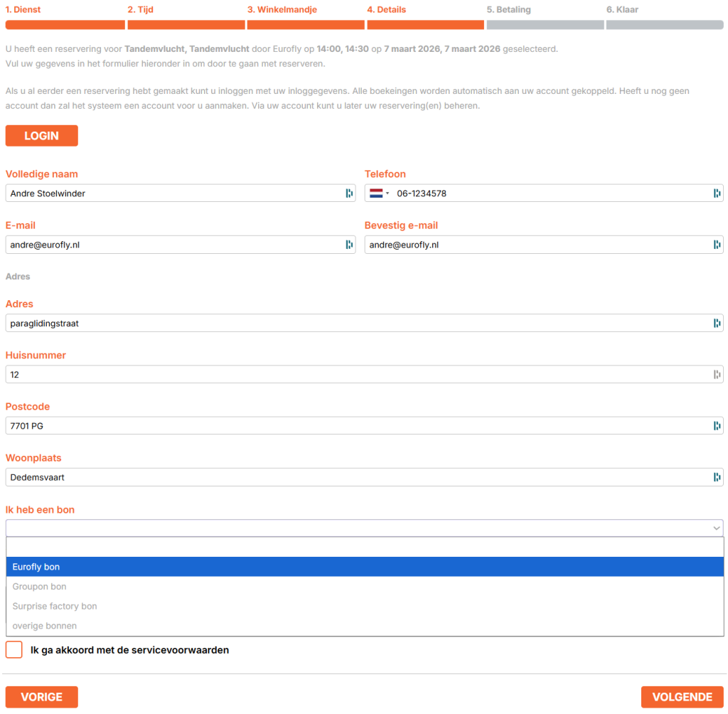The height and width of the screenshot is (714, 728).
Task: Go to next step with VOLGENDE
Action: [682, 697]
